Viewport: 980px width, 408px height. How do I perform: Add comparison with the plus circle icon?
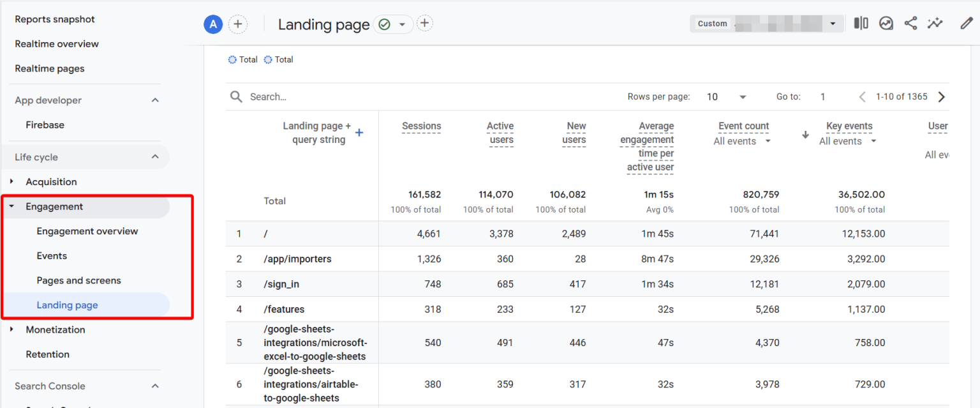[x=237, y=24]
